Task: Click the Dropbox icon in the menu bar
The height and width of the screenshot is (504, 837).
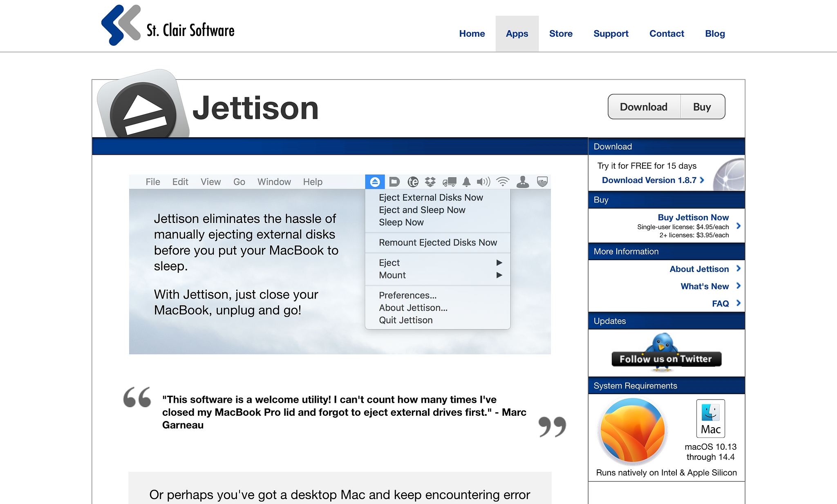Action: click(430, 182)
